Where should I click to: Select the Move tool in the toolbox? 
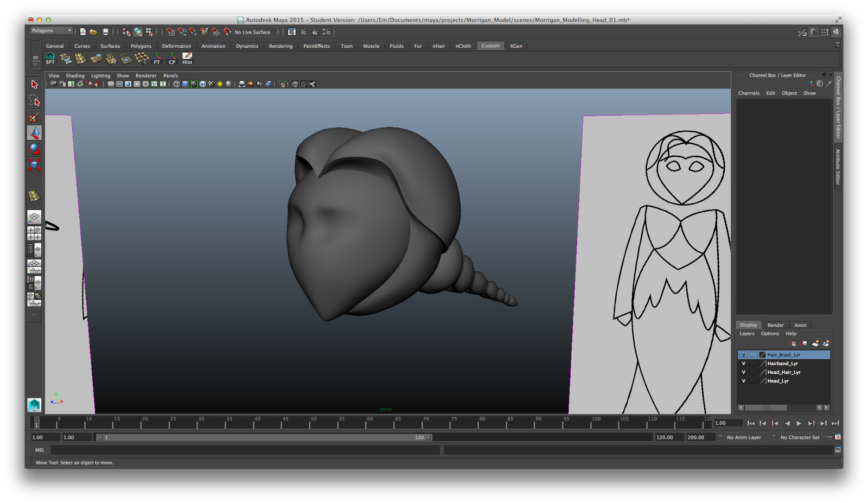(34, 132)
